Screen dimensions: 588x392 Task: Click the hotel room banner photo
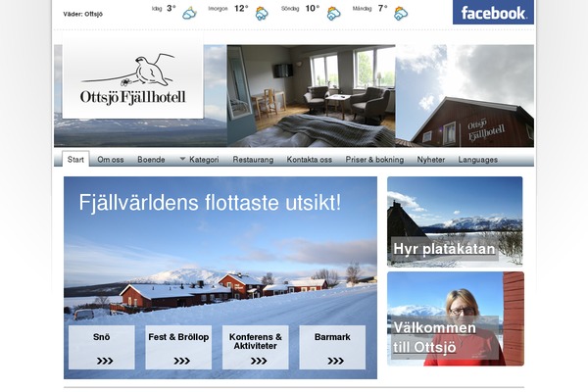coord(311,96)
